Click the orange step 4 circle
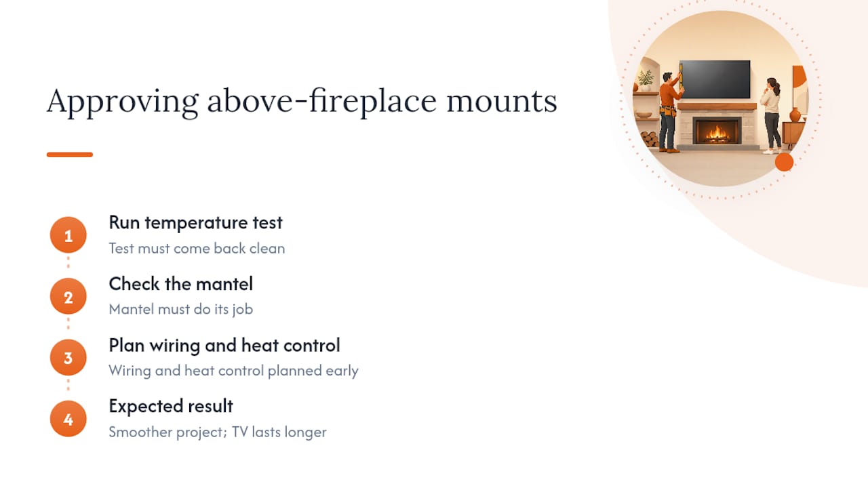The width and height of the screenshot is (868, 488). [x=68, y=420]
